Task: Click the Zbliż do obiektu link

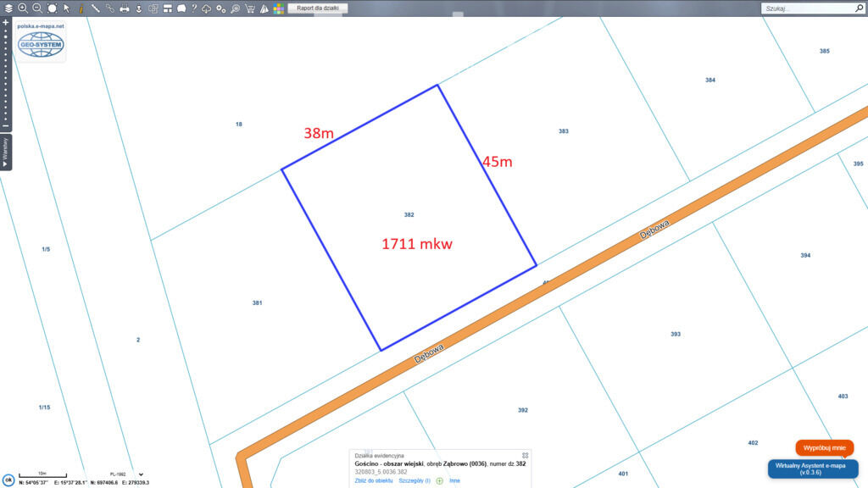Action: click(373, 480)
